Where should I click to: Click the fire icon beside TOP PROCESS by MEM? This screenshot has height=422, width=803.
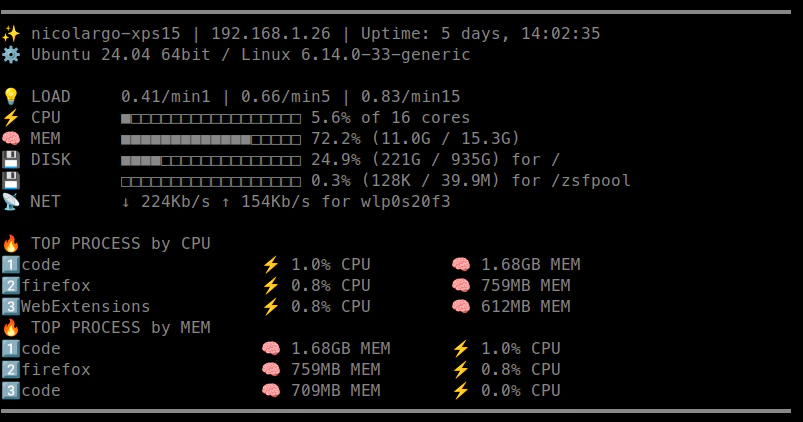(11, 327)
